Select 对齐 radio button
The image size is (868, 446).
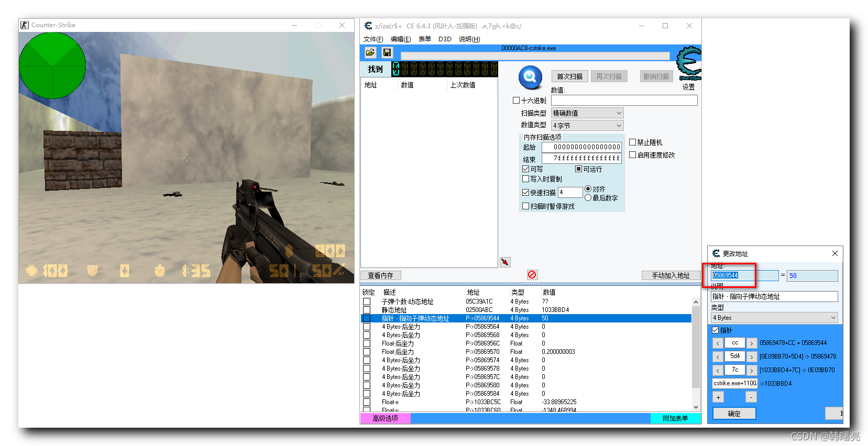pyautogui.click(x=588, y=189)
